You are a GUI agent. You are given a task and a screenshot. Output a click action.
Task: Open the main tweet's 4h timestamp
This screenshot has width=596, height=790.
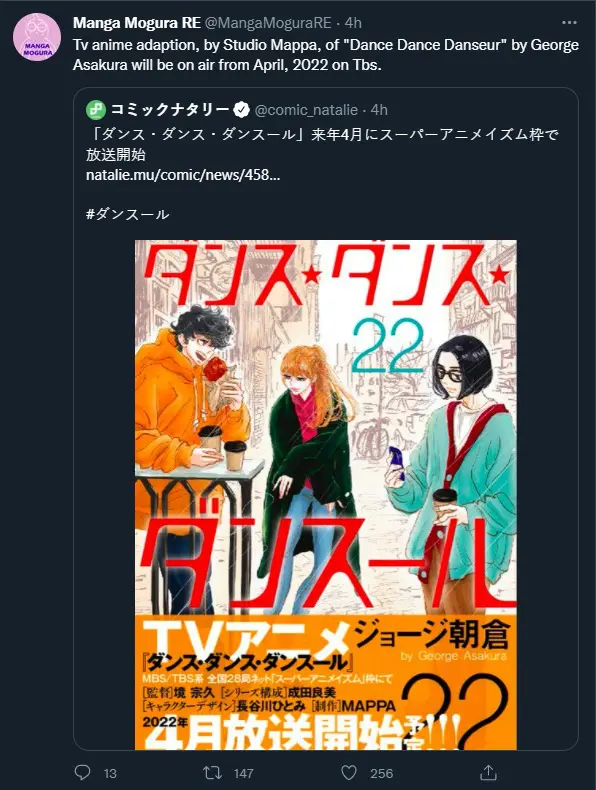pyautogui.click(x=353, y=23)
